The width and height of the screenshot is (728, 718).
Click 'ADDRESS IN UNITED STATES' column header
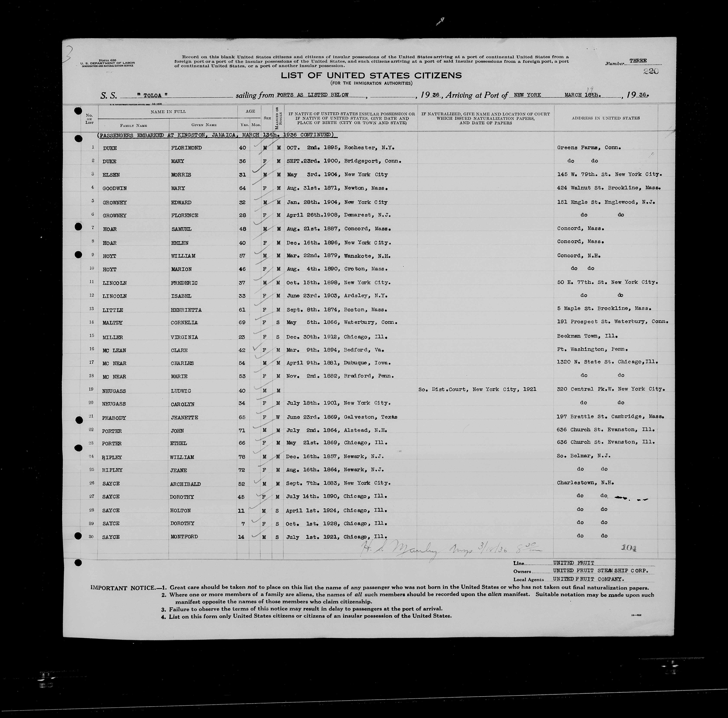pyautogui.click(x=606, y=118)
